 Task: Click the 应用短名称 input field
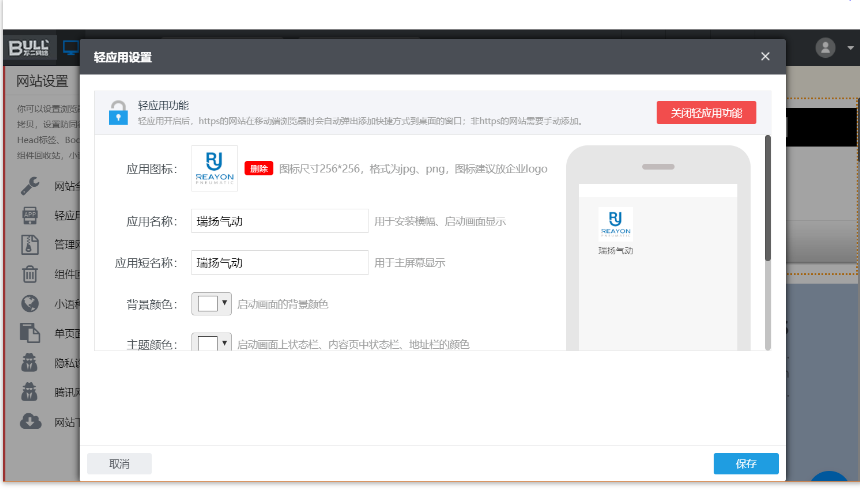pos(280,263)
